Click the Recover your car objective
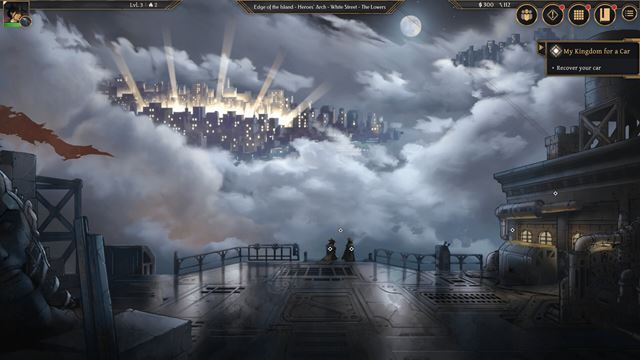 578,68
